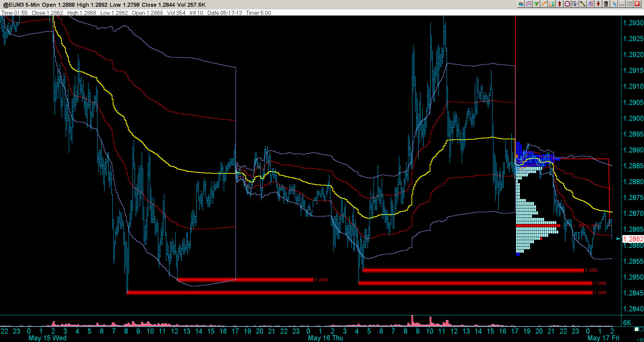Screen dimensions: 644x342
Task: Click the colored 3D shapes toolbar icon
Action: [521, 4]
